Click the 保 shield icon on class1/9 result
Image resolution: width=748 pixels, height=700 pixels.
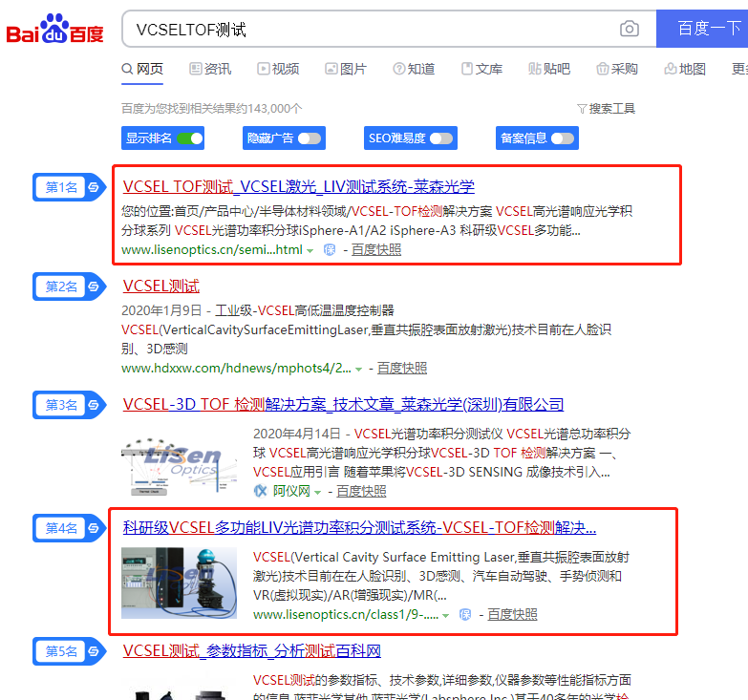click(465, 615)
